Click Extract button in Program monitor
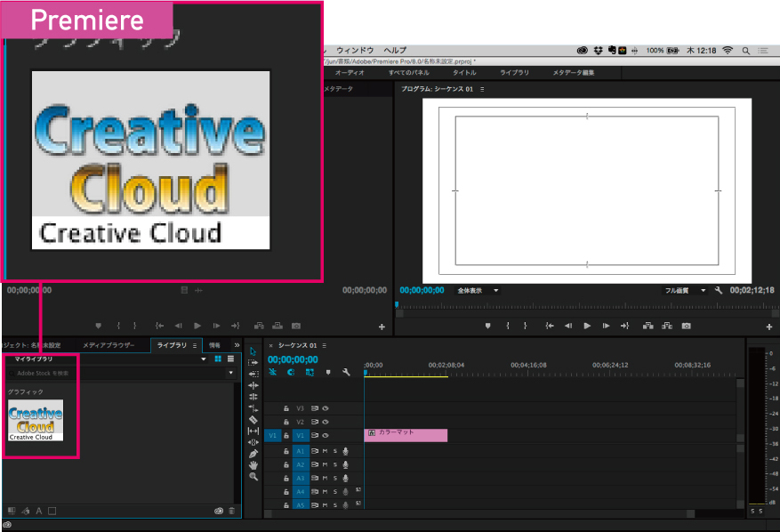This screenshot has width=780, height=532. click(667, 326)
